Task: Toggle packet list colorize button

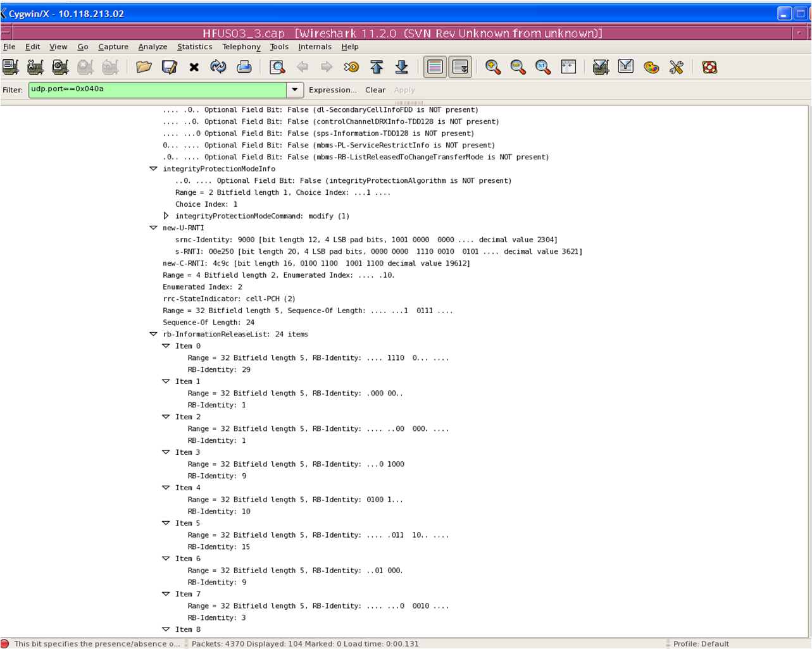Action: click(435, 67)
